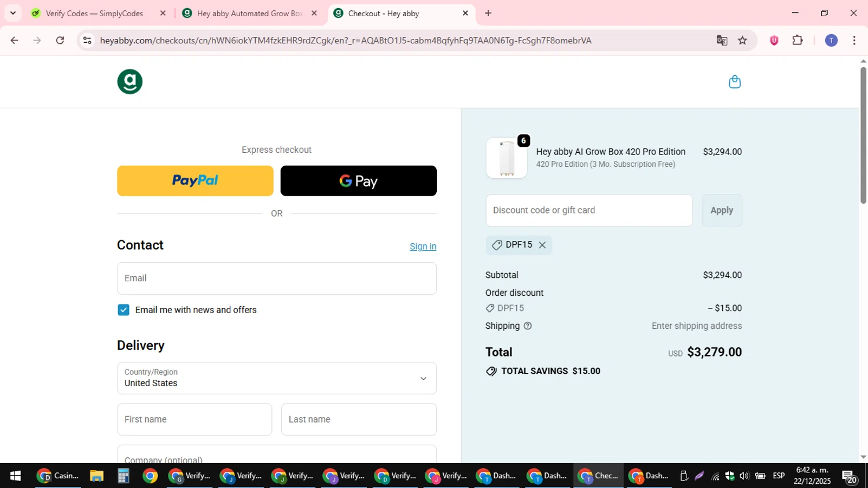The width and height of the screenshot is (868, 488).
Task: Click the Bitwarden shield extension icon
Action: pyautogui.click(x=774, y=41)
